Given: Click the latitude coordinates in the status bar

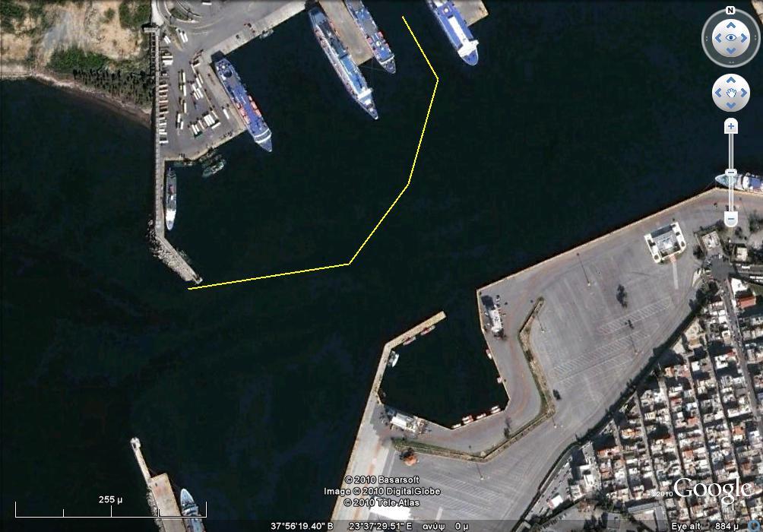Looking at the screenshot, I should [302, 526].
